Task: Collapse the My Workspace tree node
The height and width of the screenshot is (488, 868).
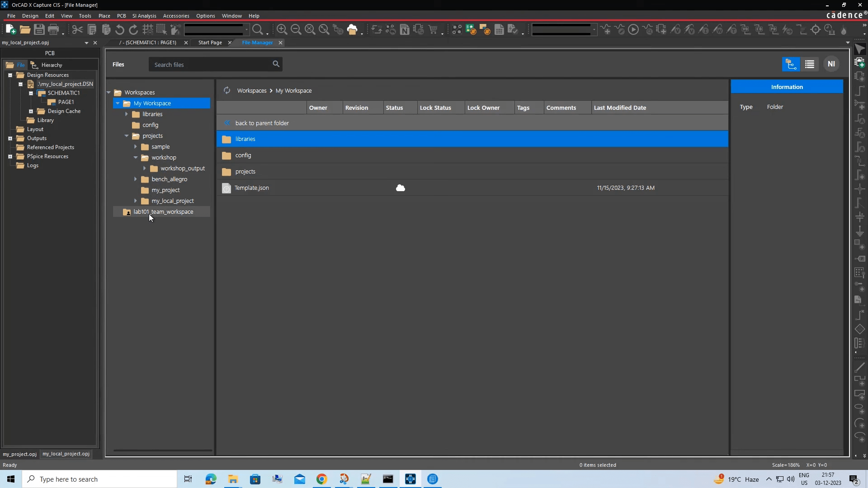Action: tap(118, 103)
